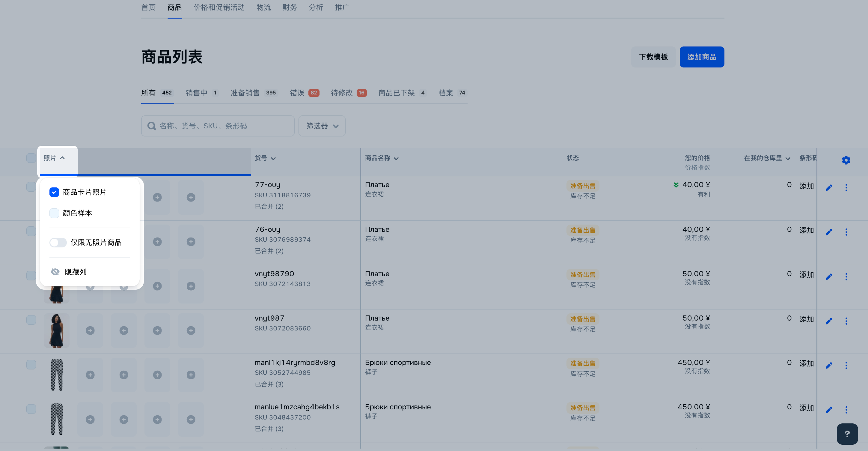Click the help question mark button
868x451 pixels.
pos(847,434)
